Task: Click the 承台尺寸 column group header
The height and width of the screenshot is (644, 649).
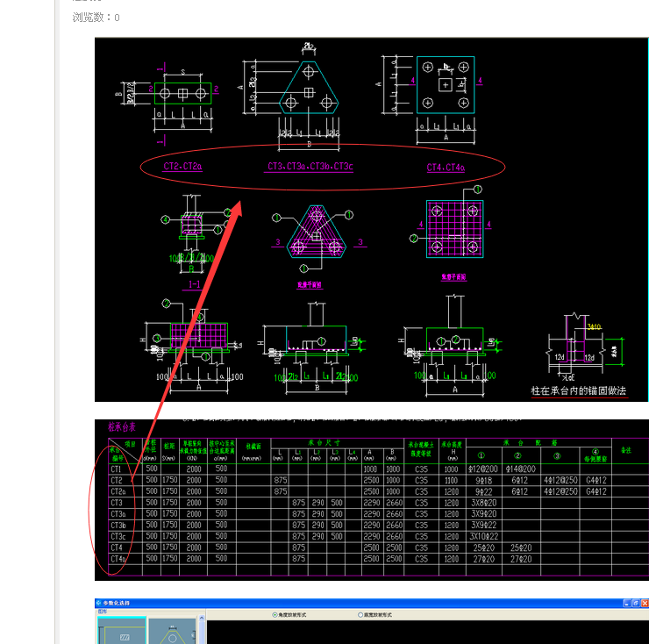Action: 324,443
